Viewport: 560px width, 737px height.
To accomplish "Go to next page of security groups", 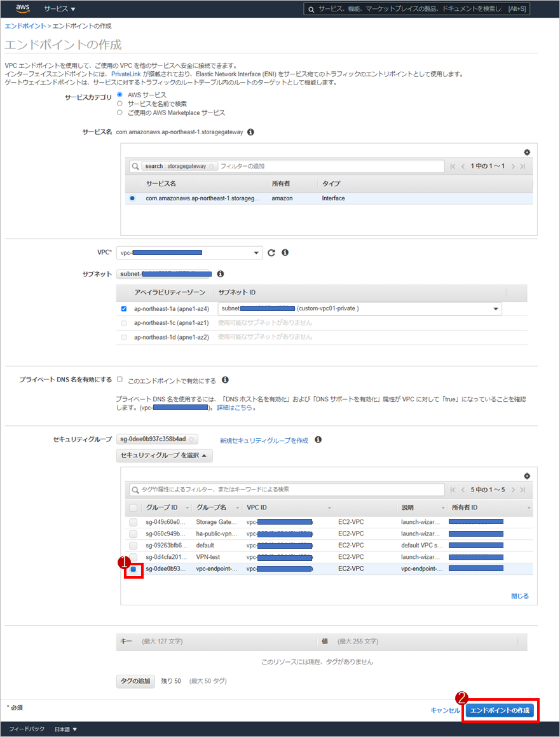I will point(513,490).
